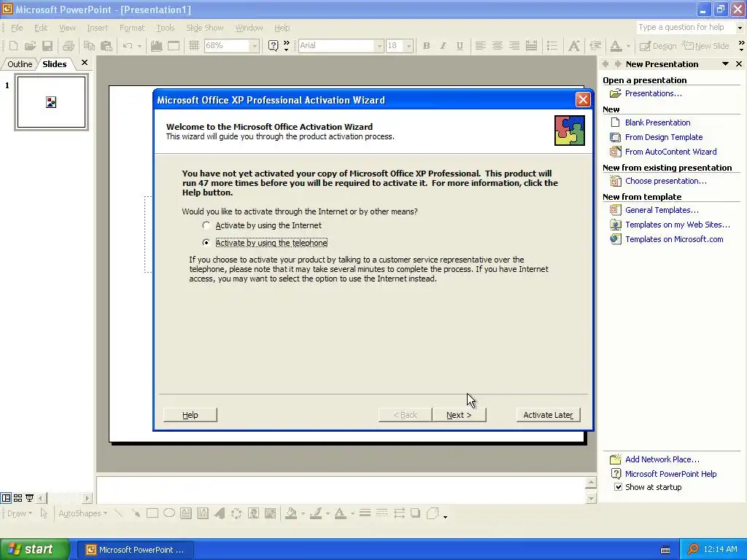This screenshot has width=747, height=560.
Task: Expand the Undo history dropdown arrow
Action: (139, 46)
